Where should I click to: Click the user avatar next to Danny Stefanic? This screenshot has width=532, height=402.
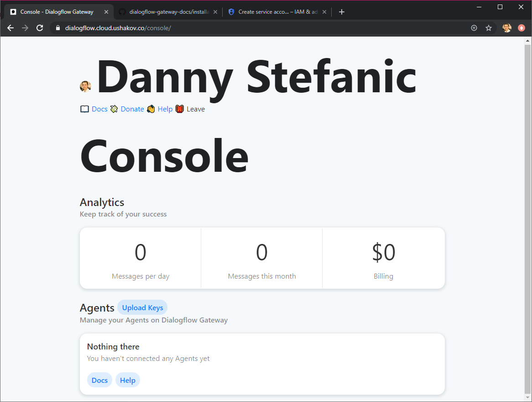click(85, 87)
